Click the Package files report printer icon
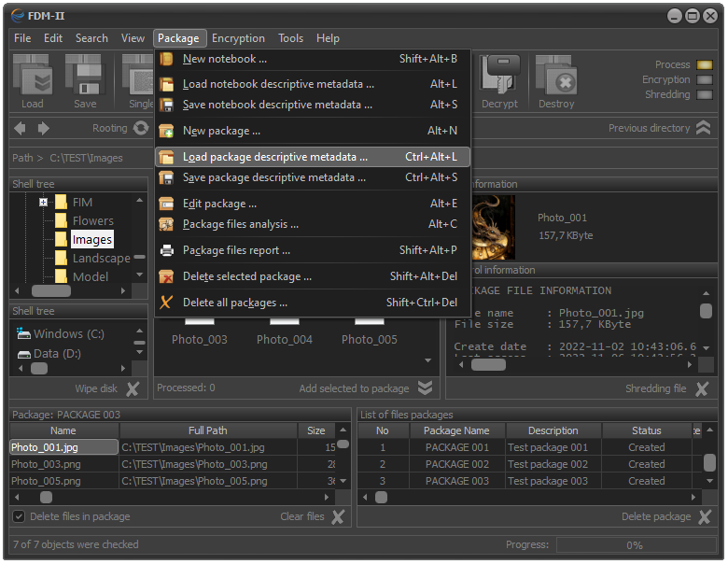This screenshot has width=728, height=564. (x=166, y=250)
